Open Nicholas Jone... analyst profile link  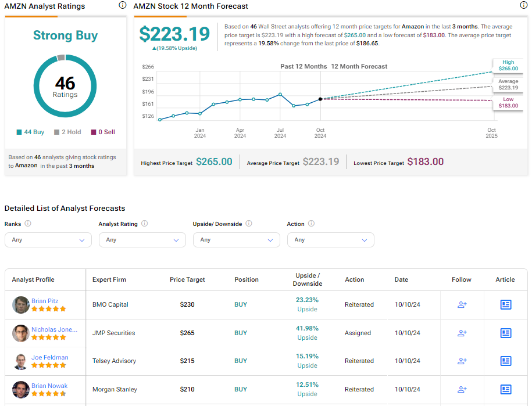[54, 329]
